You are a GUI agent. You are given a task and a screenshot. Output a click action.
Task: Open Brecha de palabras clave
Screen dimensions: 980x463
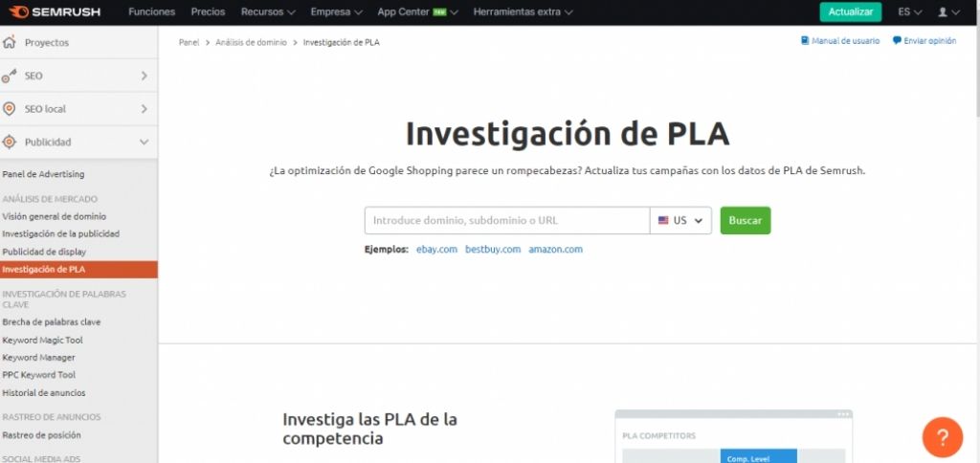coord(52,321)
